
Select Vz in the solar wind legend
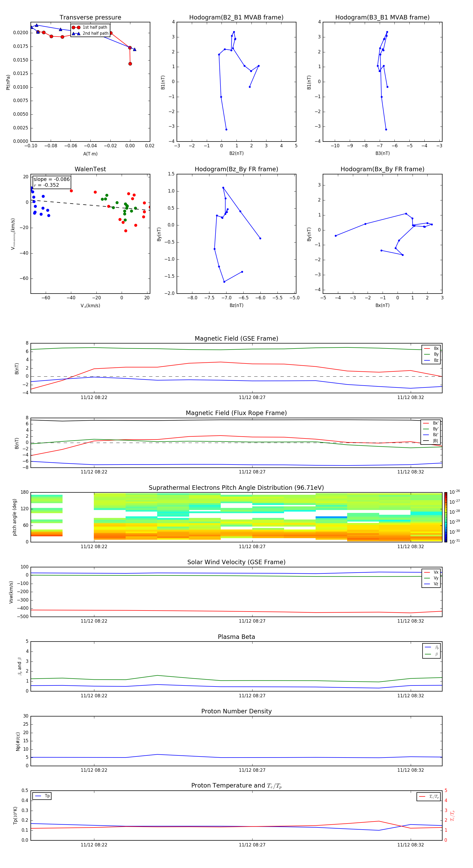pos(431,584)
